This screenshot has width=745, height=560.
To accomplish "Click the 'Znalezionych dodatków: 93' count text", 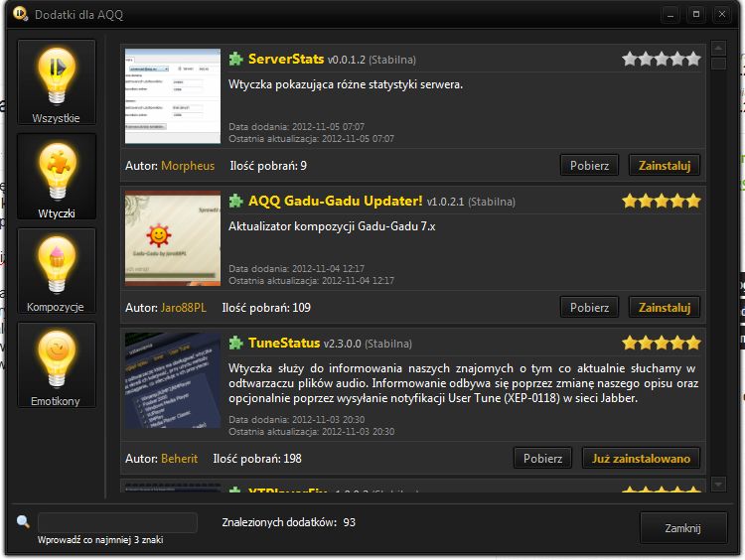I will pyautogui.click(x=288, y=522).
